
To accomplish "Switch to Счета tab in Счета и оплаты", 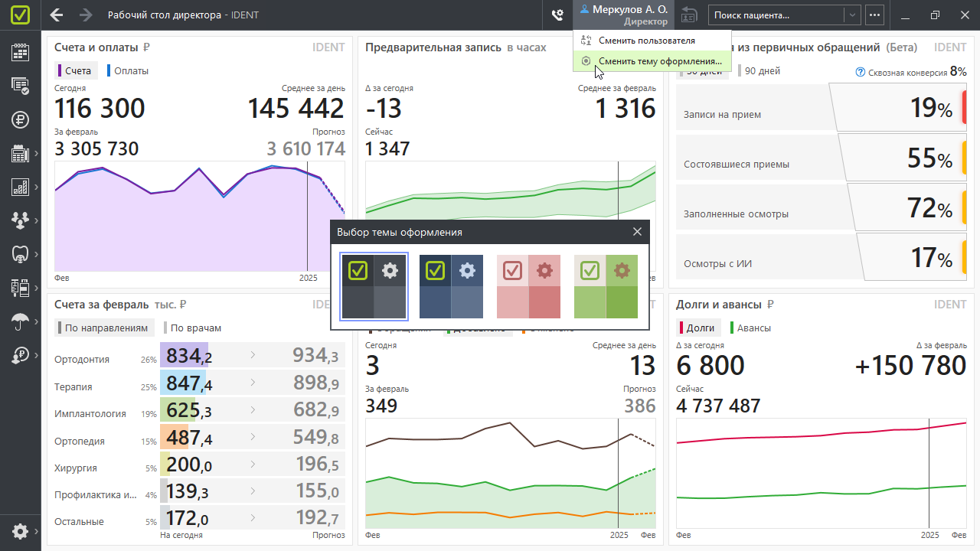I will [75, 70].
